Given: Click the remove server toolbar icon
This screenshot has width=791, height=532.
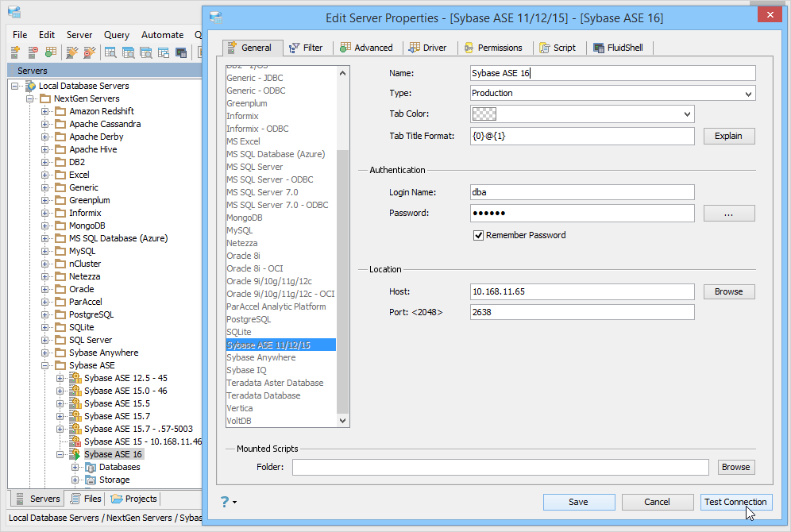Looking at the screenshot, I should click(33, 52).
